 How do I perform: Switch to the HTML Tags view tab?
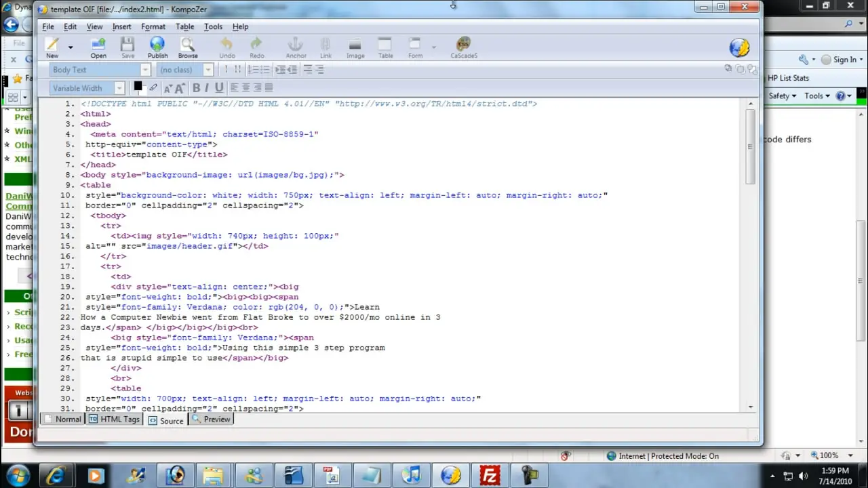[x=115, y=420]
